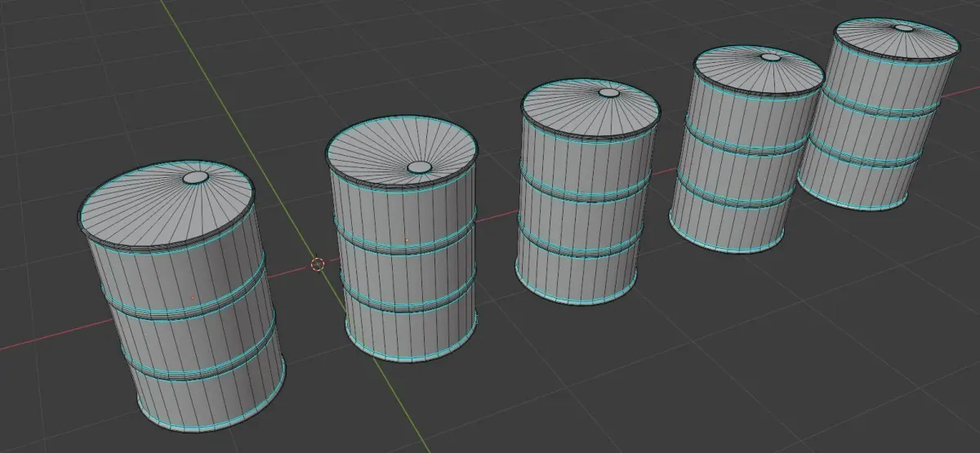This screenshot has width=980, height=453.
Task: Click the round cap atop the fourth barrel
Action: click(770, 58)
